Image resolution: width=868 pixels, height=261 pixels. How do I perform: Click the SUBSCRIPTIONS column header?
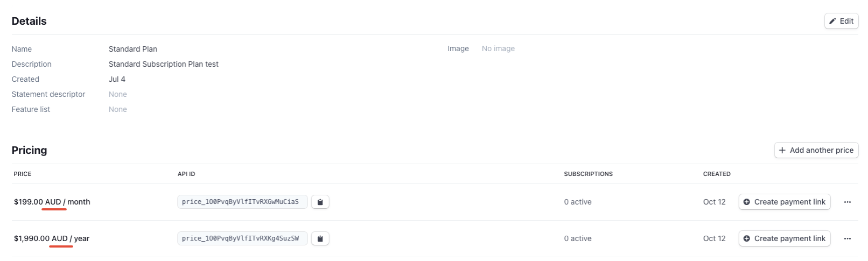[588, 174]
